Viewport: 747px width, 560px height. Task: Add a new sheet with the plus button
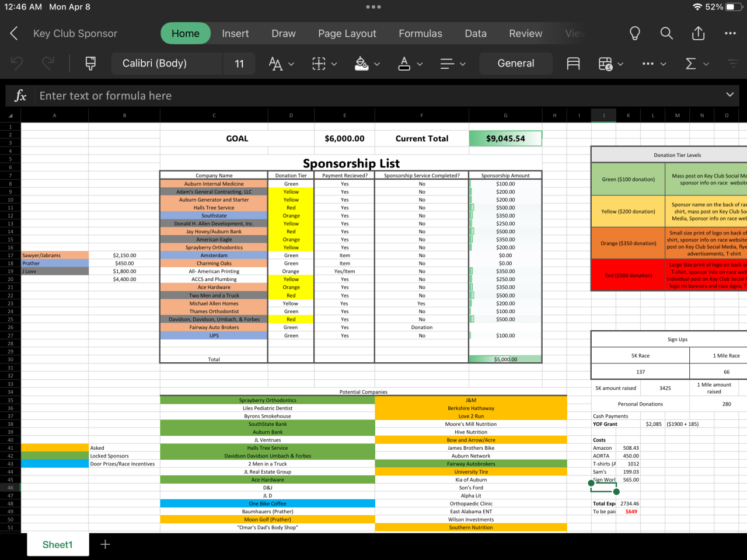(105, 544)
